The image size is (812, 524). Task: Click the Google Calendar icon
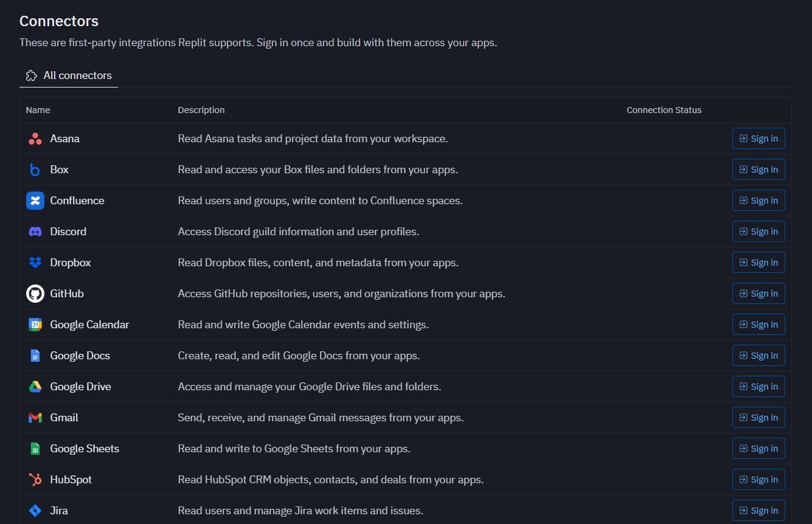pyautogui.click(x=35, y=325)
